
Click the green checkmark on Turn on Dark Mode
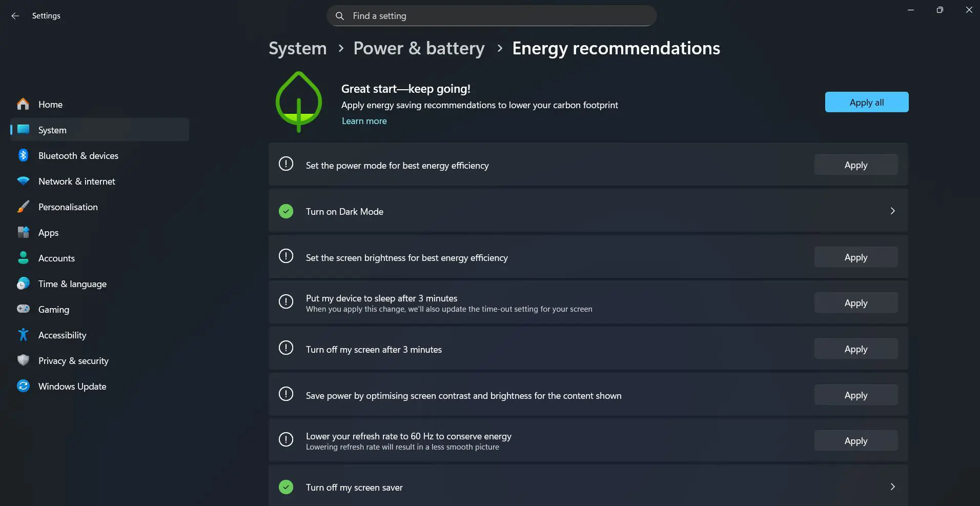(285, 211)
